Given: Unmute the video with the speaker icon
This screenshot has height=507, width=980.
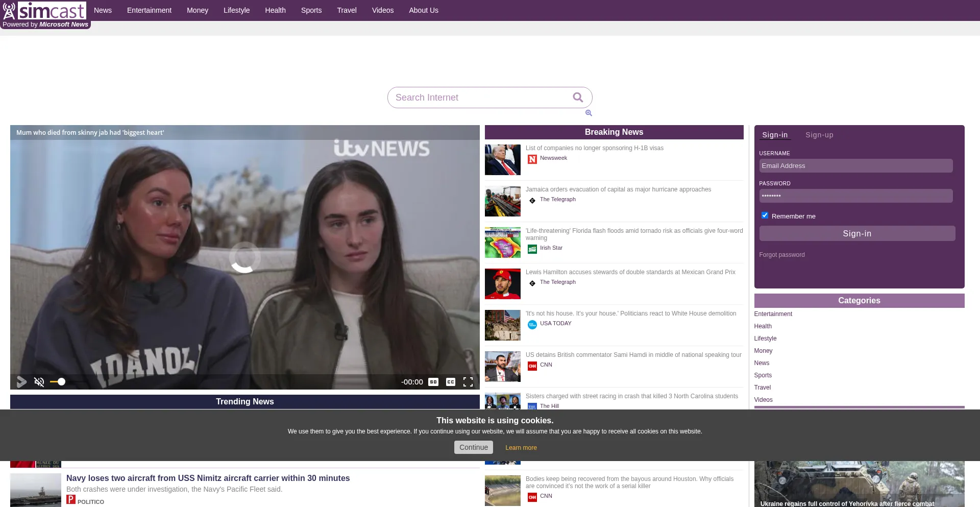Looking at the screenshot, I should (39, 382).
